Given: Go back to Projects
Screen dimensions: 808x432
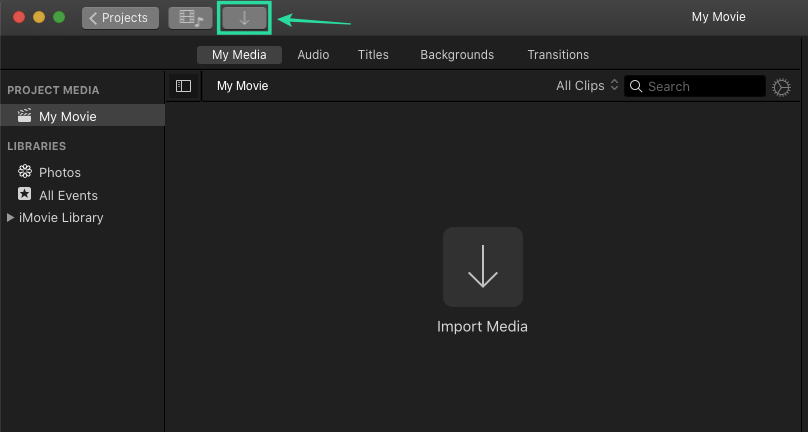Looking at the screenshot, I should tap(120, 18).
